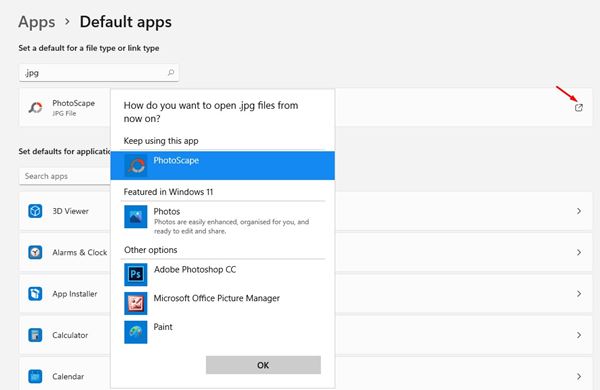Click the Photos description about enhanced photos
Image resolution: width=600 pixels, height=390 pixels.
pos(232,226)
